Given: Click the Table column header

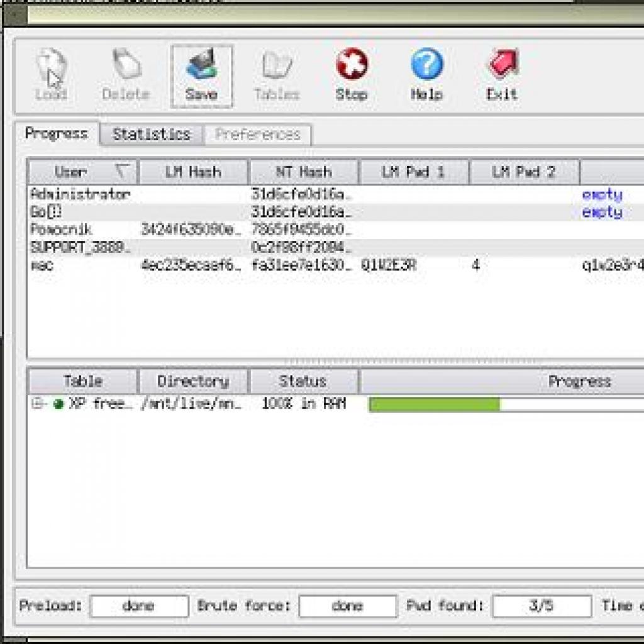Looking at the screenshot, I should (x=82, y=381).
